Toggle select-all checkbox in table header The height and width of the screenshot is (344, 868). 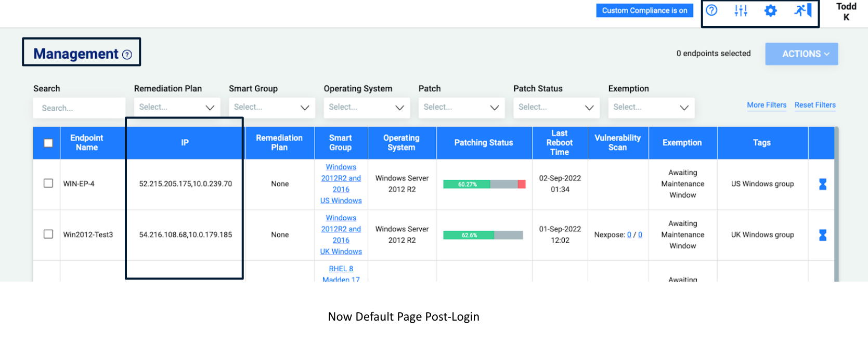(x=48, y=143)
